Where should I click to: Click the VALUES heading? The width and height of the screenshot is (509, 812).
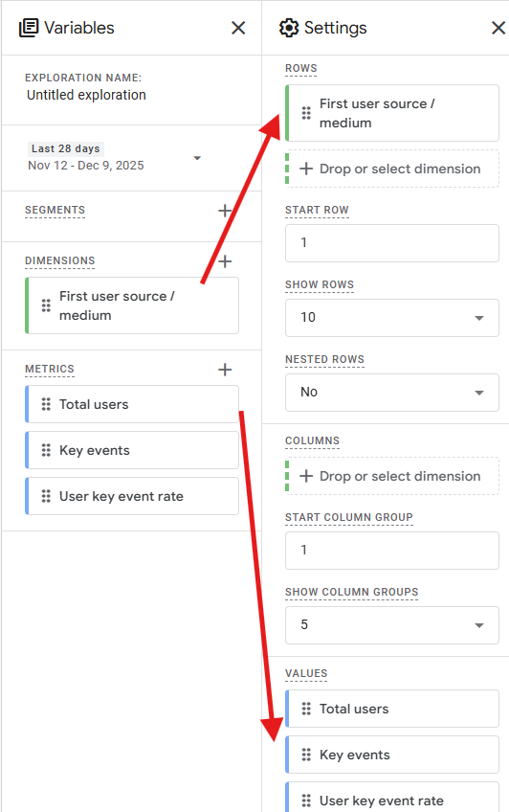click(x=306, y=674)
